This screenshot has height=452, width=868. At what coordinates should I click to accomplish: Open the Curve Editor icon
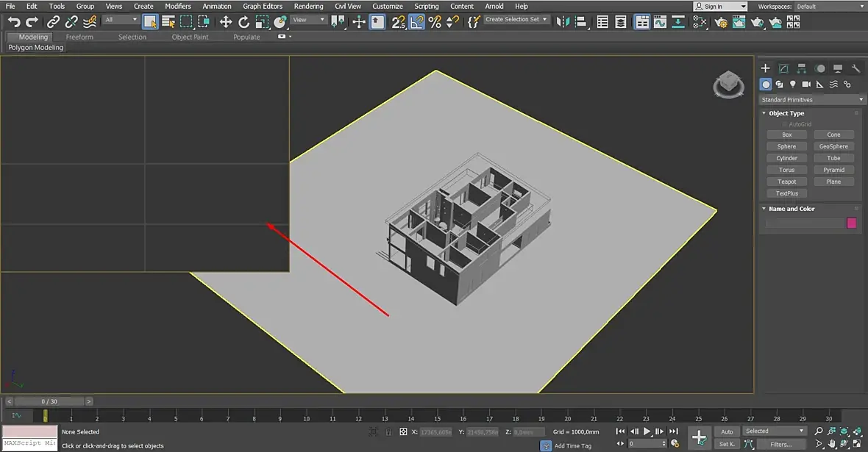pos(660,22)
